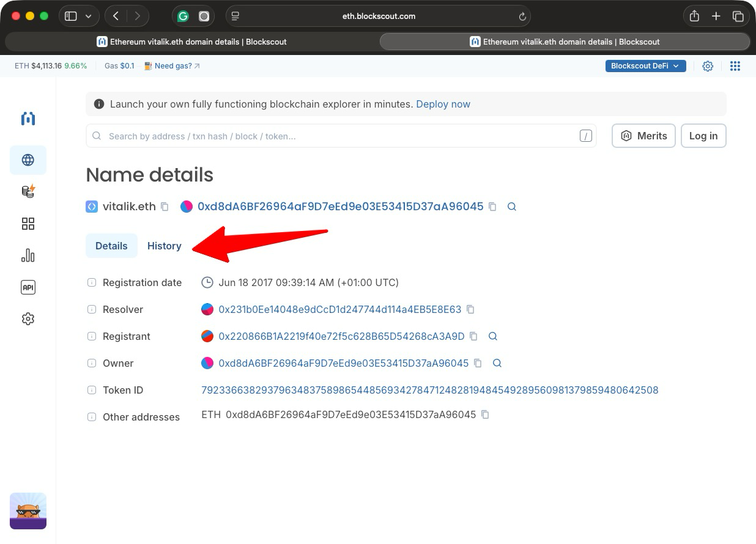Copy the Resolver address
Image resolution: width=756 pixels, height=544 pixels.
point(470,309)
